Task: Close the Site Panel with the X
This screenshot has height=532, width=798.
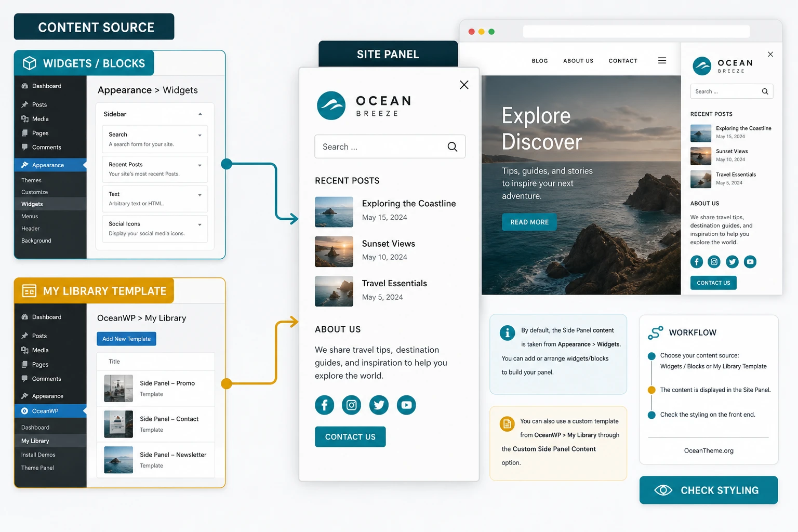Action: tap(464, 85)
